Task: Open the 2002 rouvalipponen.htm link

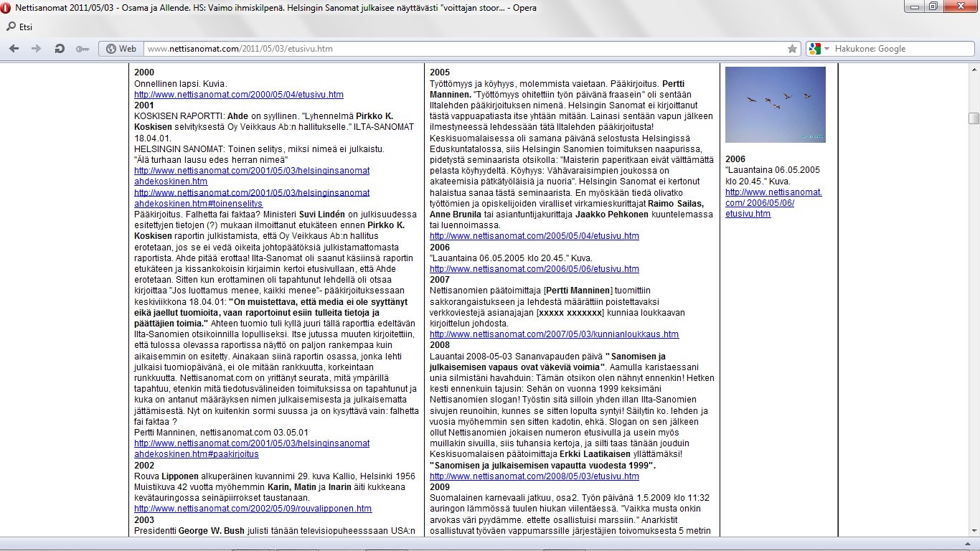Action: click(253, 509)
